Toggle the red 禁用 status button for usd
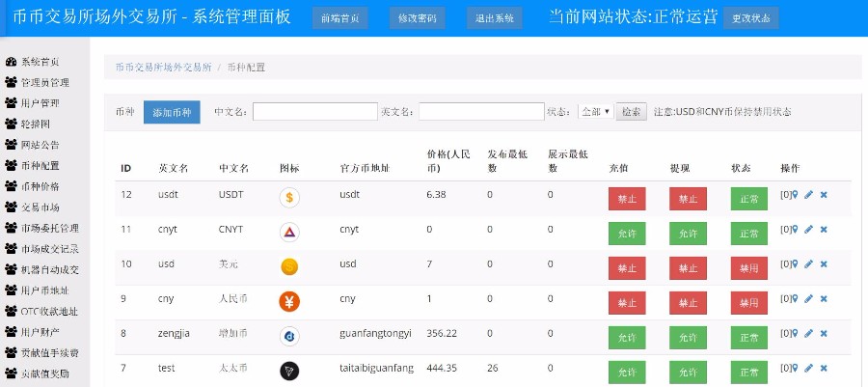The image size is (868, 387). (748, 267)
